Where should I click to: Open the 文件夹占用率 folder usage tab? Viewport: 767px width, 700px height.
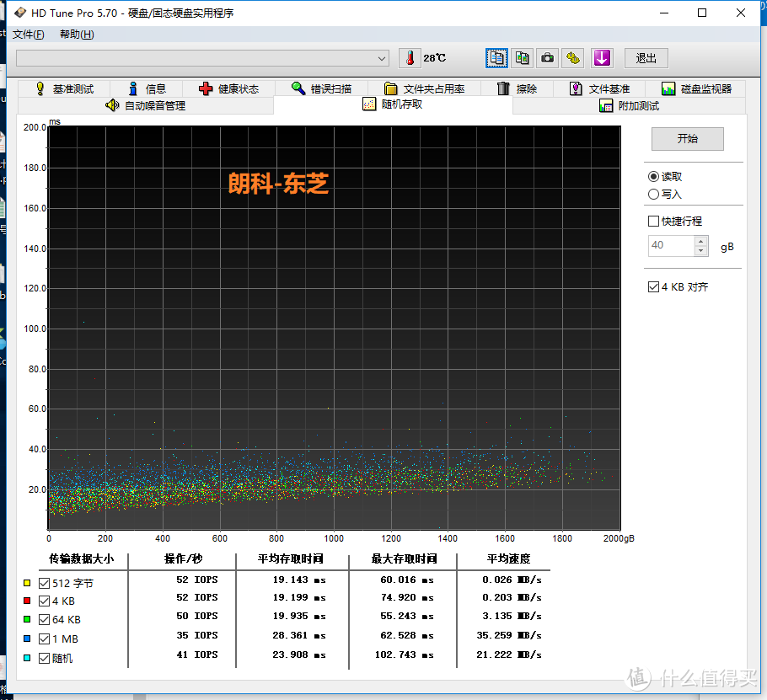424,88
